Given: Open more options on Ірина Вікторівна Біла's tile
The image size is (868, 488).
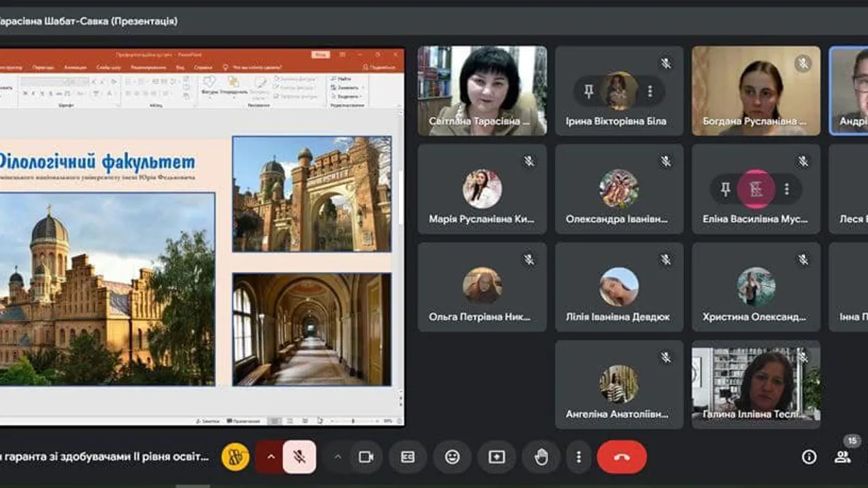Looking at the screenshot, I should click(x=650, y=91).
